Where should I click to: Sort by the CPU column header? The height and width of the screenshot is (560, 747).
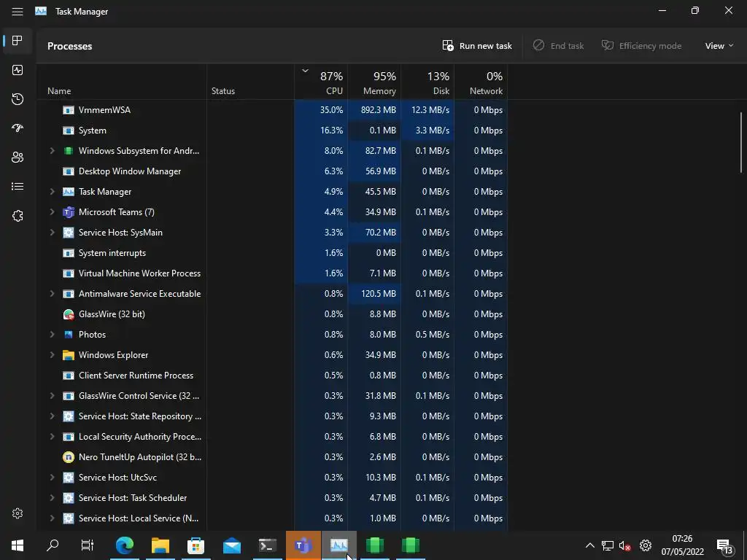pyautogui.click(x=321, y=82)
